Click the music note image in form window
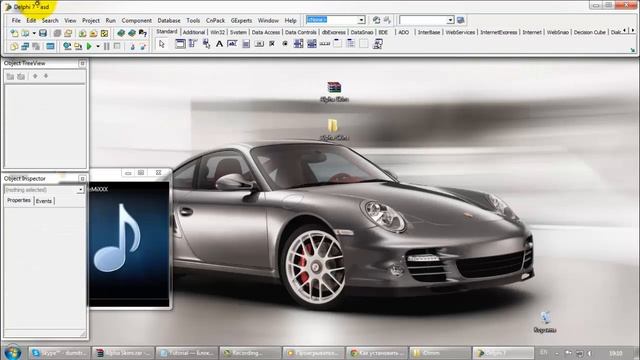Screen dimensions: 640x360 [x=117, y=238]
